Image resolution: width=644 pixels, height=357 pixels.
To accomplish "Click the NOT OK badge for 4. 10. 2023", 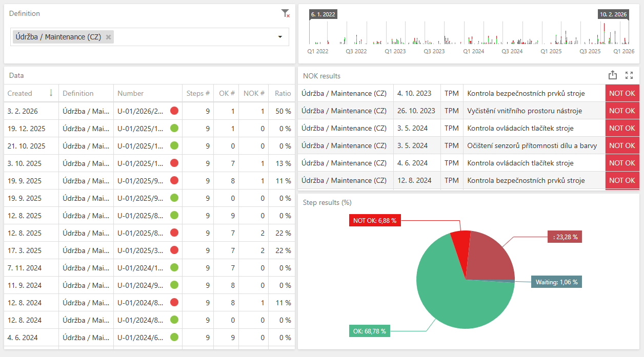I will click(622, 93).
